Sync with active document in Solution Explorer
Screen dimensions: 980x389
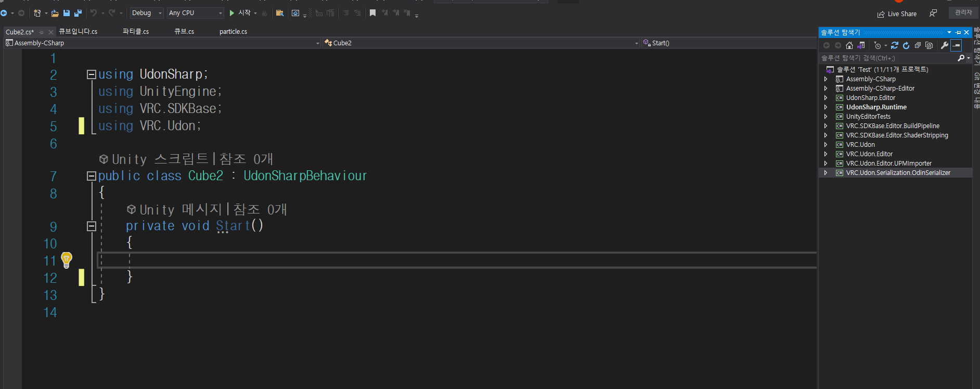coord(895,45)
